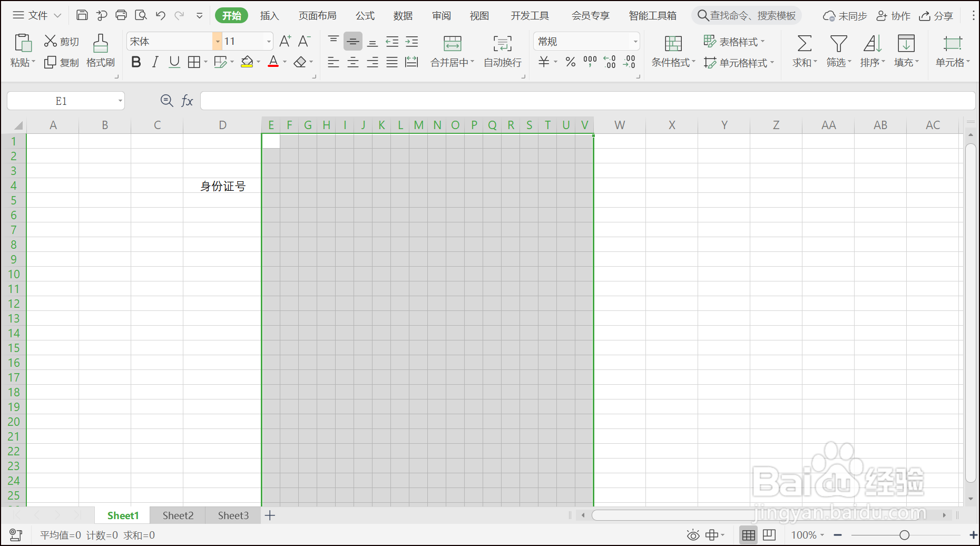Viewport: 980px width, 546px height.
Task: Open the fill color bucket swatch
Action: coord(247,62)
